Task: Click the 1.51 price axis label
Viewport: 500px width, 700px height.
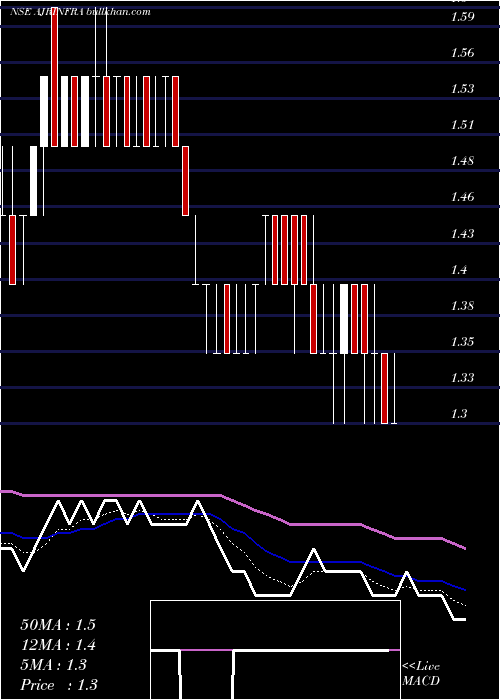Action: point(462,125)
